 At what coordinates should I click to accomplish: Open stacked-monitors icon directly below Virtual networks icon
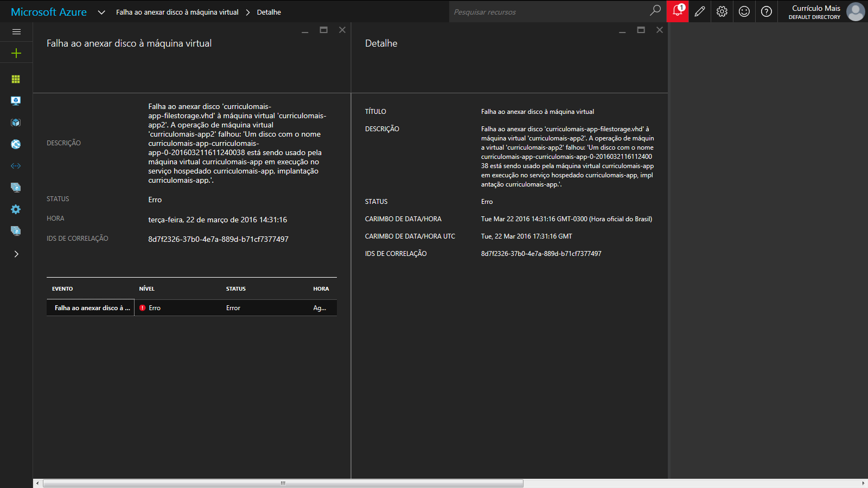coord(16,188)
